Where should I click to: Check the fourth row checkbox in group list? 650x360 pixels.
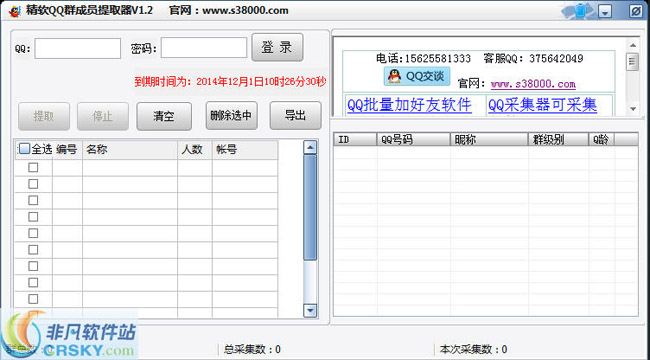(33, 217)
